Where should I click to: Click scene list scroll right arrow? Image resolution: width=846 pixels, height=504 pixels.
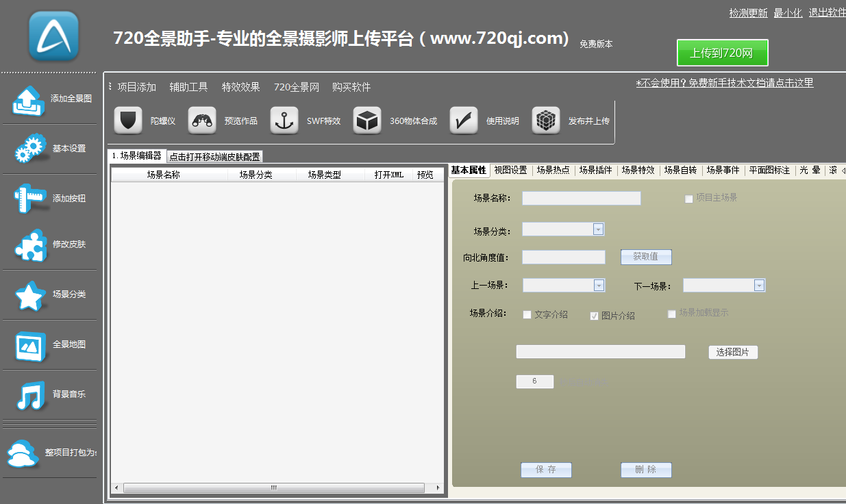point(439,488)
